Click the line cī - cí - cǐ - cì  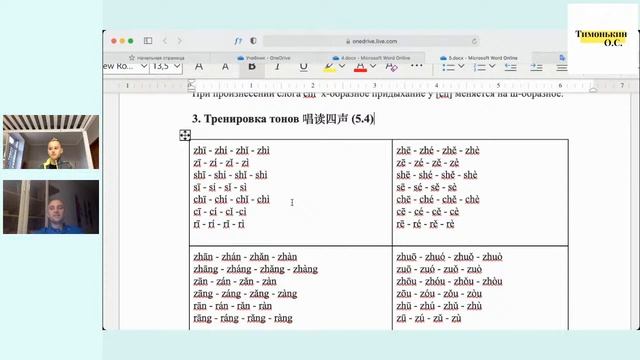tap(220, 212)
